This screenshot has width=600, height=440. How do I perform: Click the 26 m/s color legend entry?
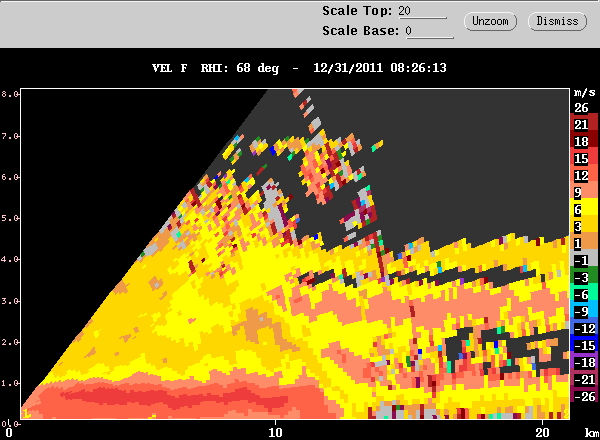[581, 108]
